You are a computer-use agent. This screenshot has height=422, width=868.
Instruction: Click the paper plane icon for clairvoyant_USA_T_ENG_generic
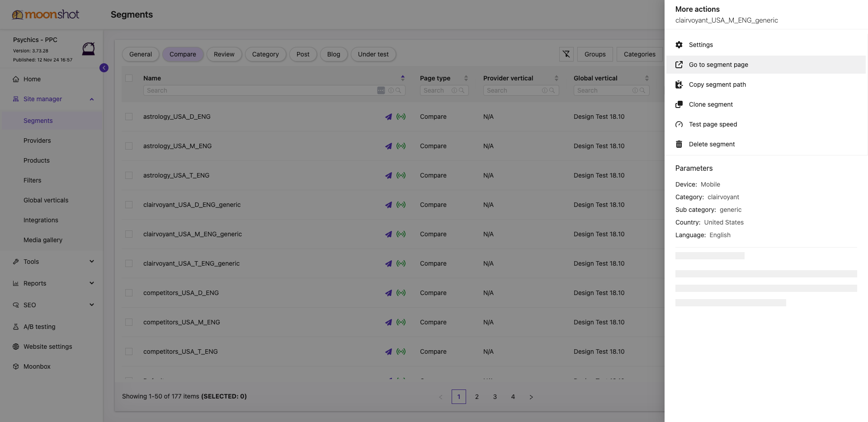[x=388, y=263]
